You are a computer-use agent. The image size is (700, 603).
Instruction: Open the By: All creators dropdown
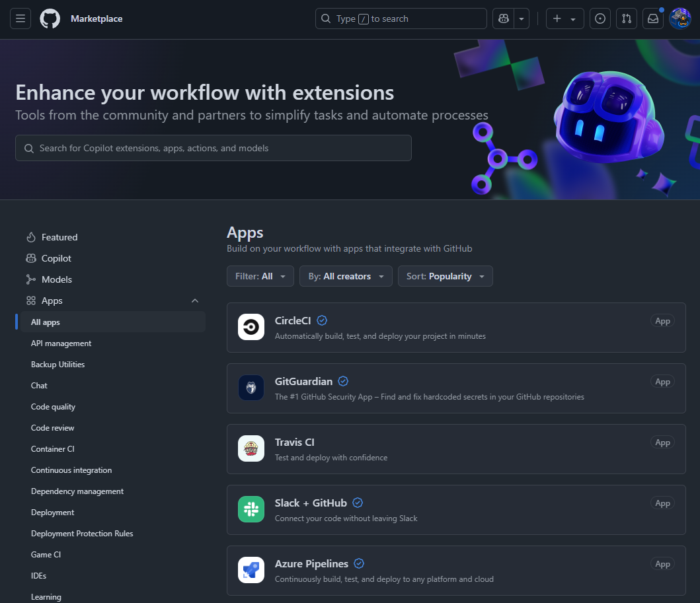(346, 276)
